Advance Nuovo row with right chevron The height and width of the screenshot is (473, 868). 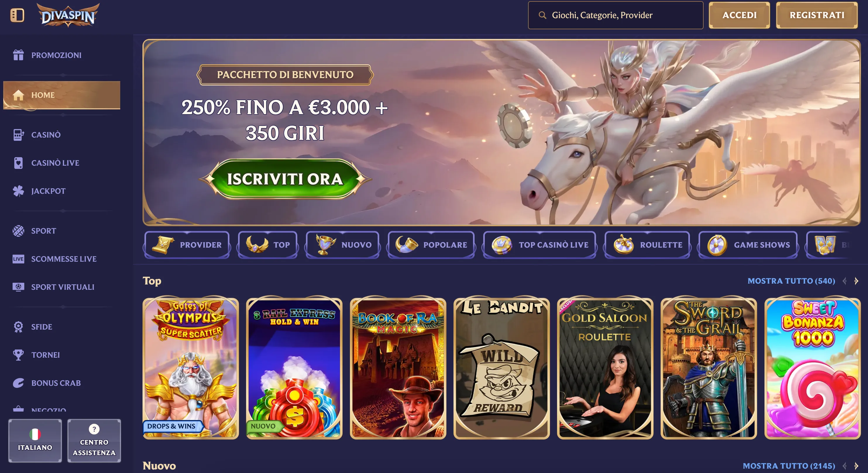pos(856,466)
